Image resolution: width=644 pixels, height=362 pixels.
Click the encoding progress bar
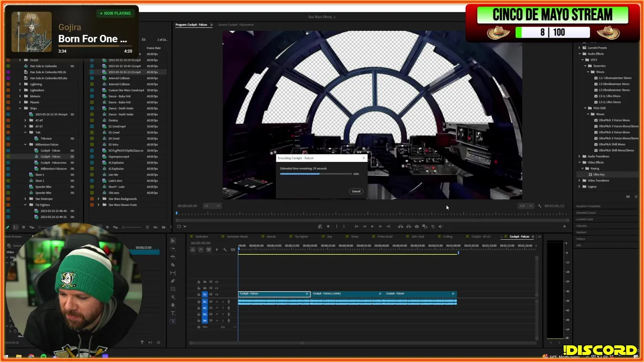[x=316, y=174]
